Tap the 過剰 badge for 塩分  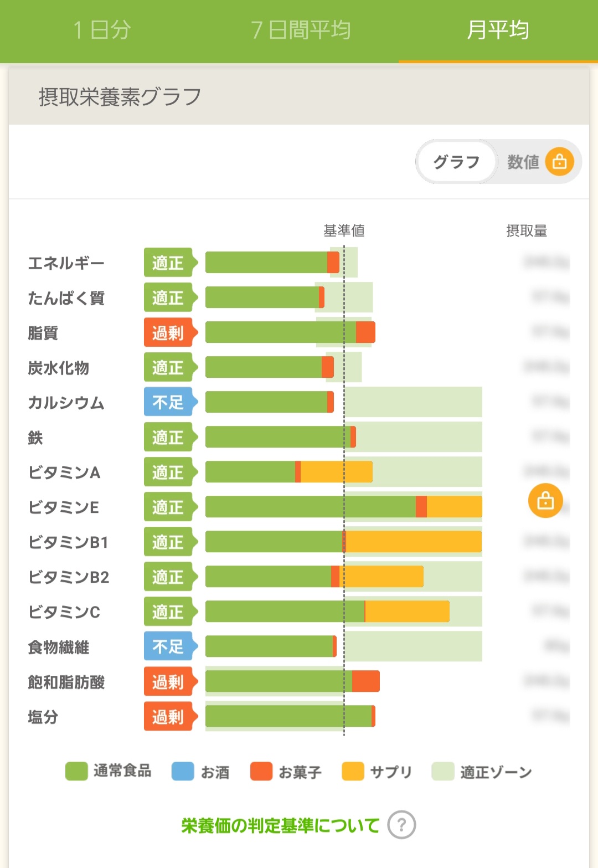point(168,717)
